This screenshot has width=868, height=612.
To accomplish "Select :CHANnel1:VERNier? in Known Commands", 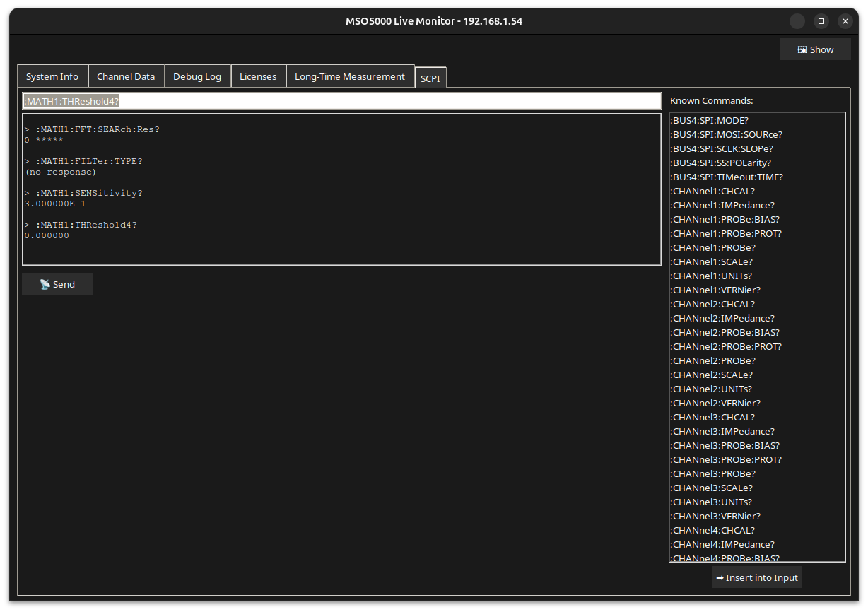I will coord(716,290).
